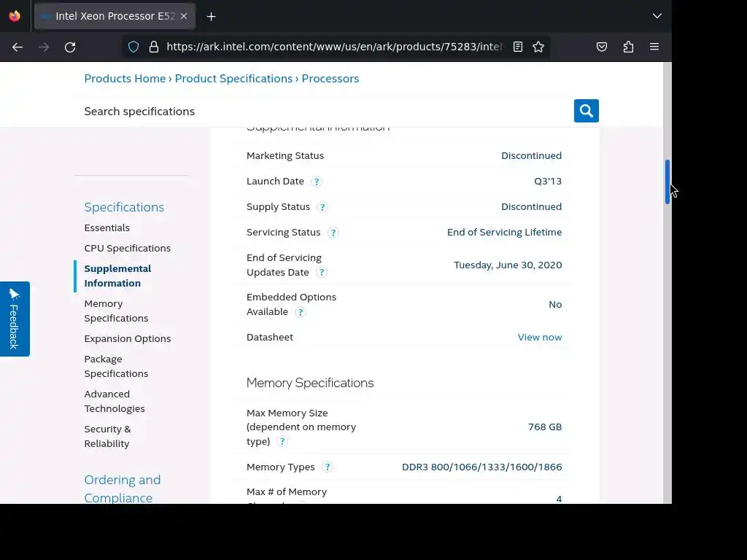Click the Marketing Status Discontinued value

531,156
